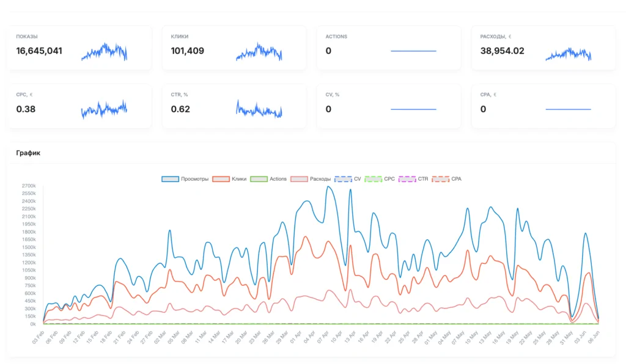The image size is (626, 364).
Task: Open the ПОКАЗЫ sparkline chart
Action: pyautogui.click(x=104, y=52)
